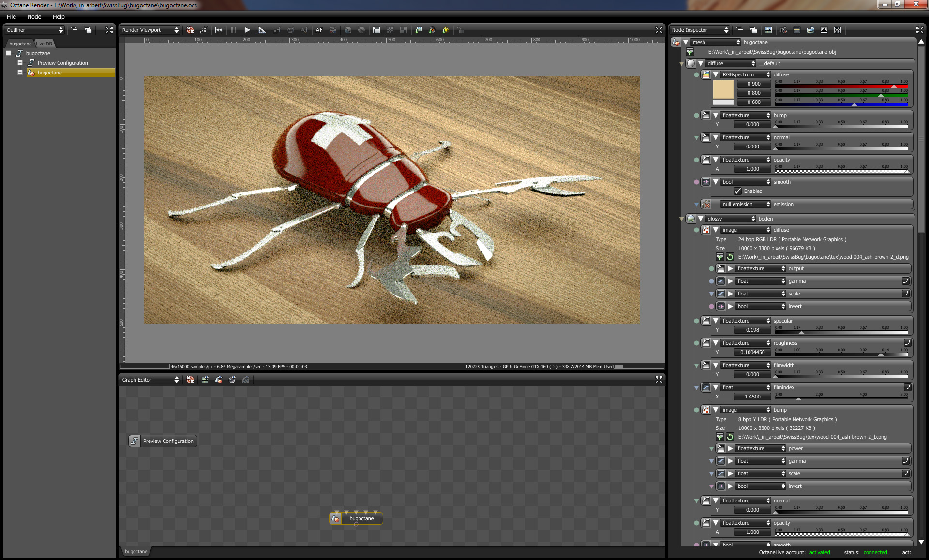Maximize the Graph Editor panel

coord(659,380)
